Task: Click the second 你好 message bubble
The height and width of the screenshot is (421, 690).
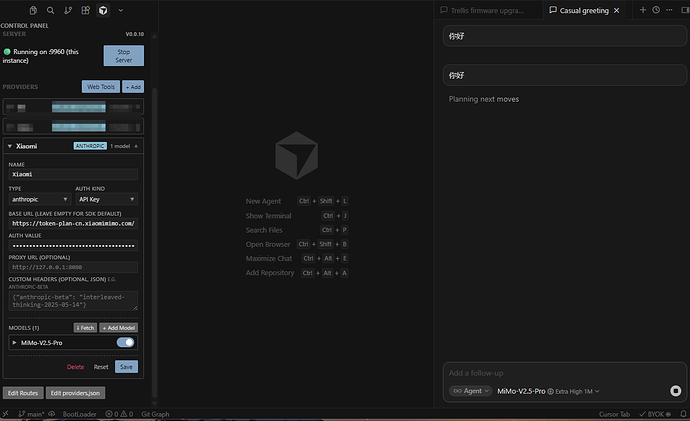Action: 565,75
